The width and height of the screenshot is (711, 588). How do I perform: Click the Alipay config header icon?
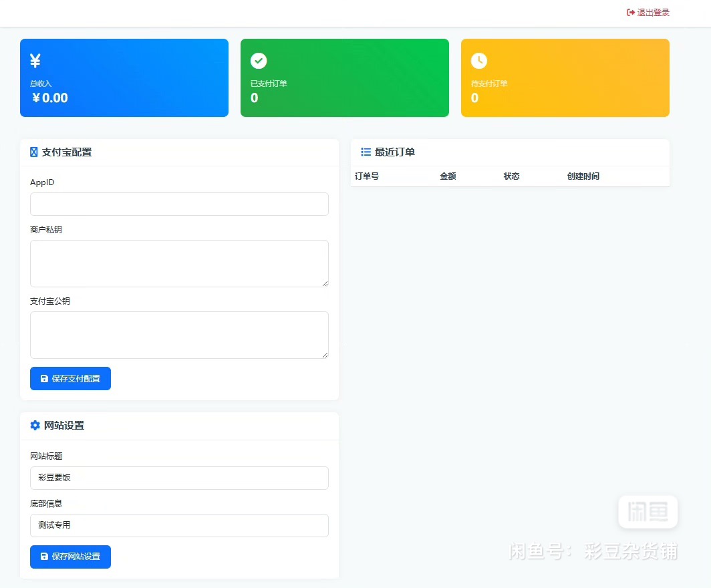pyautogui.click(x=34, y=152)
